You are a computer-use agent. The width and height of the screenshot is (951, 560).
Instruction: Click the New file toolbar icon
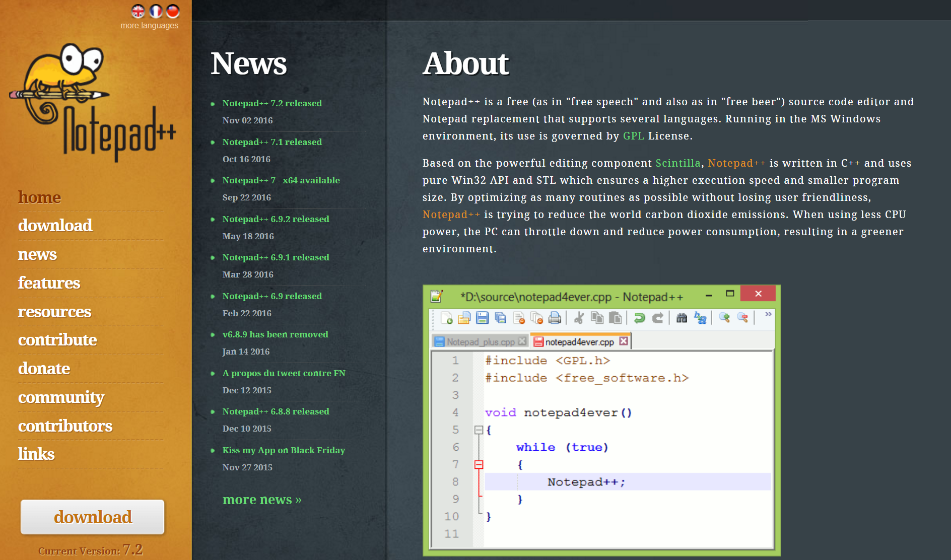tap(446, 318)
